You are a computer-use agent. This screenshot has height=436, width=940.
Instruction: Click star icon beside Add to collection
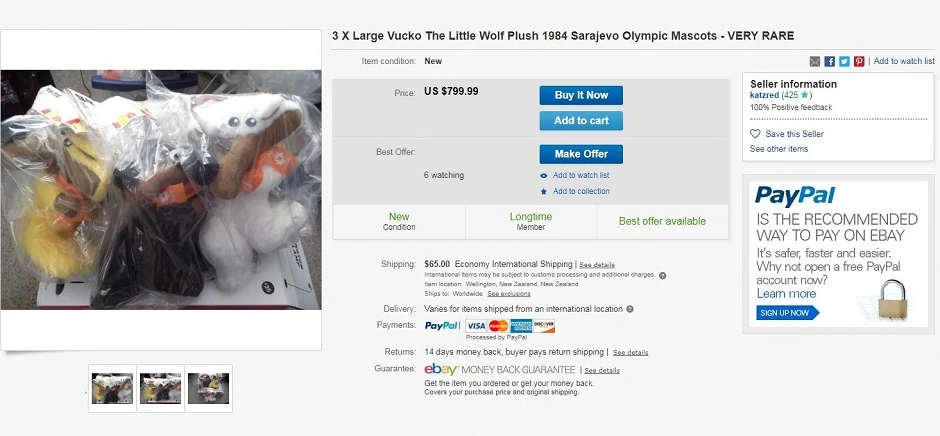(x=544, y=191)
